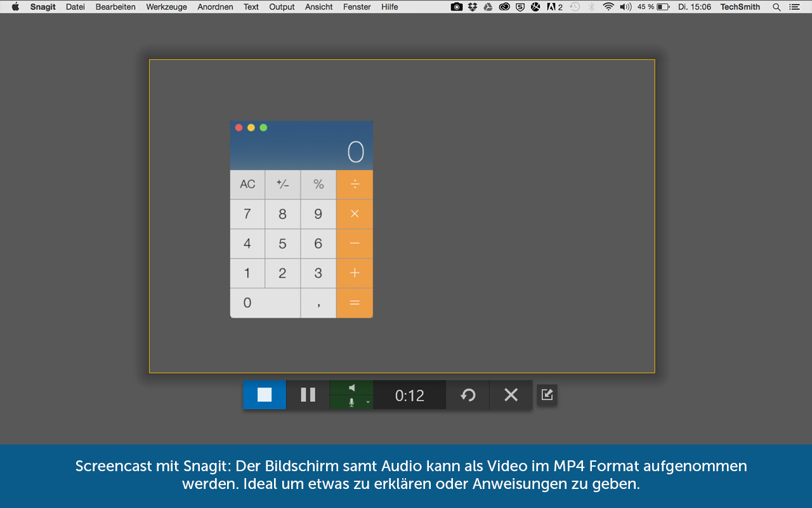Open the Werkzeuge menu

click(166, 7)
